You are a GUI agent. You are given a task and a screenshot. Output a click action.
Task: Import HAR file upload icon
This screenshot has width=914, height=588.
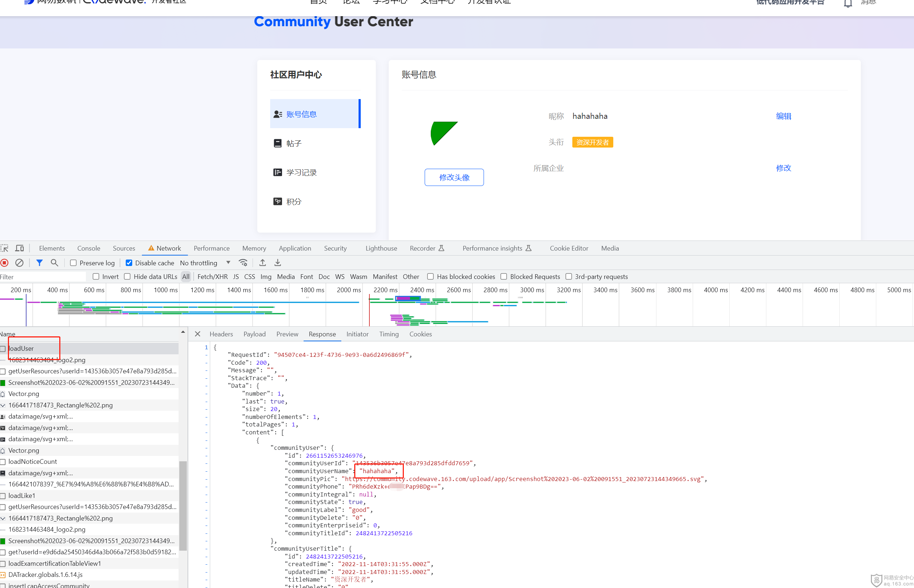pos(263,263)
